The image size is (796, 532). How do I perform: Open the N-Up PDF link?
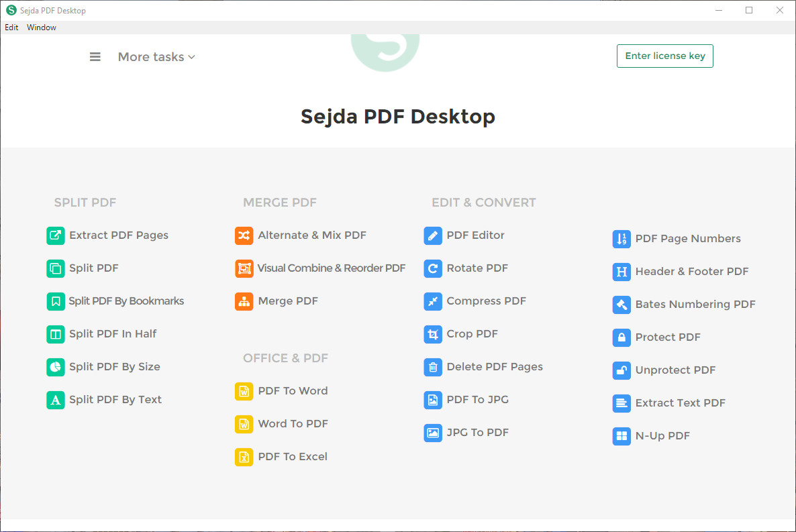(x=662, y=435)
